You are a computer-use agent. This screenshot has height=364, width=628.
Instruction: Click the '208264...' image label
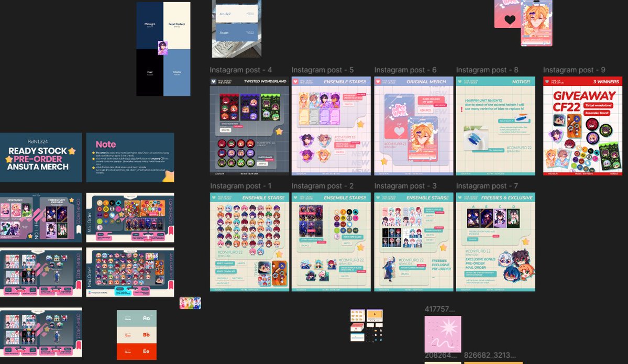point(440,355)
